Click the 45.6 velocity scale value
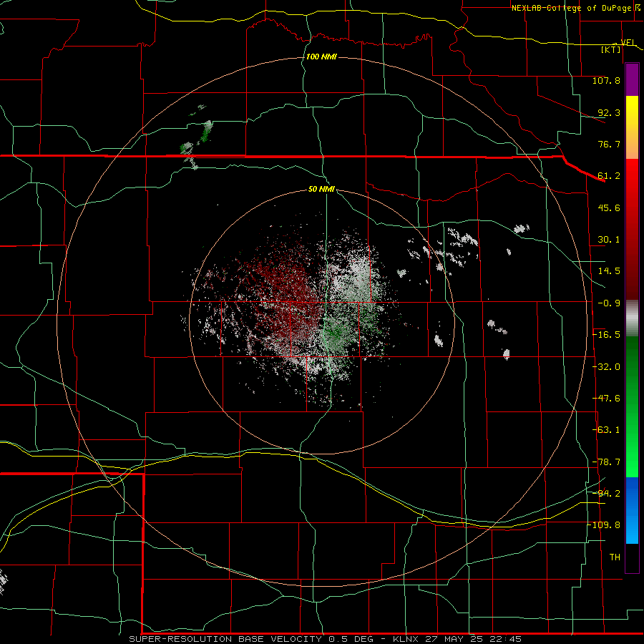 tap(609, 208)
